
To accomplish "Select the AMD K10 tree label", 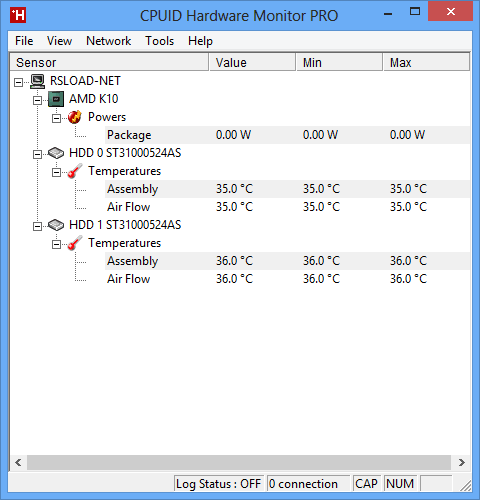I will pos(94,99).
